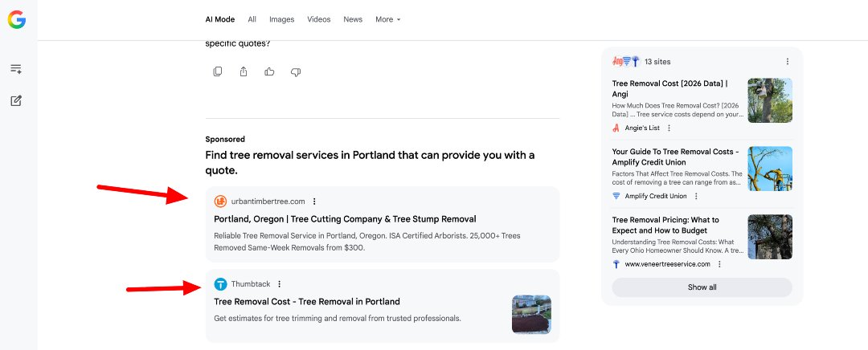This screenshot has height=350, width=868.
Task: Click Show all sources button
Action: 702,287
